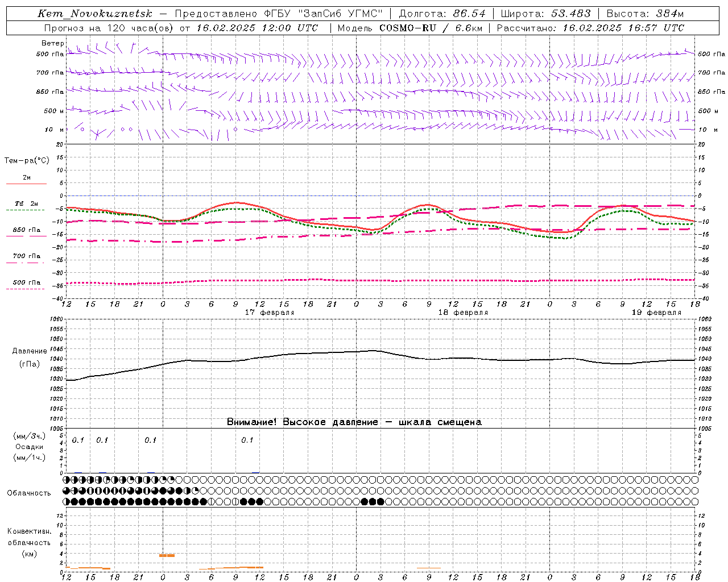Click the 2м entry in temperature legend
Viewport: 728px width, 582px height.
pyautogui.click(x=27, y=178)
